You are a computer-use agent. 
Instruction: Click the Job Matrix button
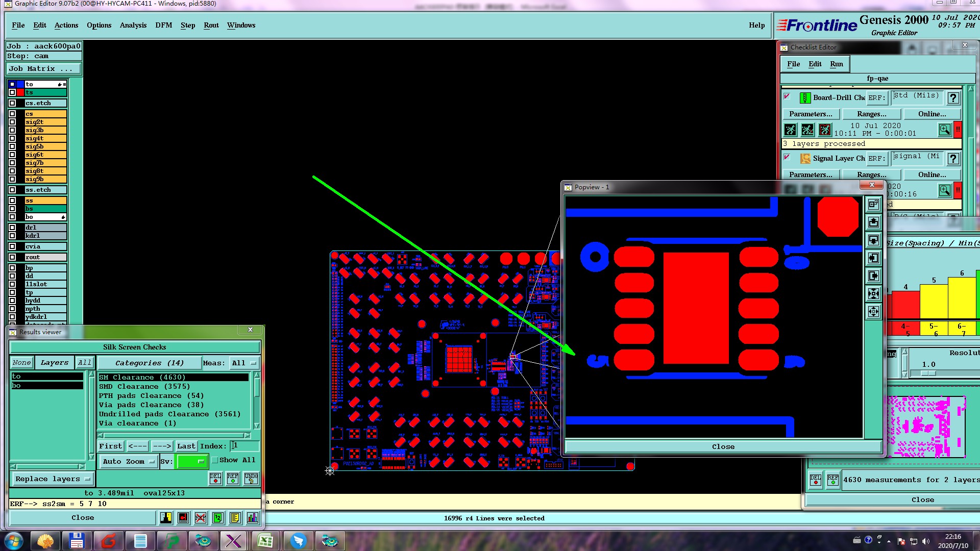tap(44, 68)
